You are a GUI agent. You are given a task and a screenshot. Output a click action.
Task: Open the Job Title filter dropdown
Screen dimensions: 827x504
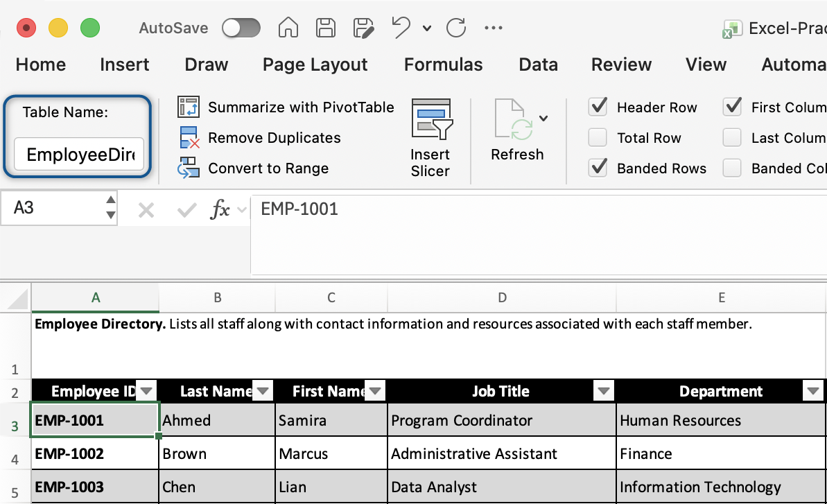pyautogui.click(x=603, y=391)
